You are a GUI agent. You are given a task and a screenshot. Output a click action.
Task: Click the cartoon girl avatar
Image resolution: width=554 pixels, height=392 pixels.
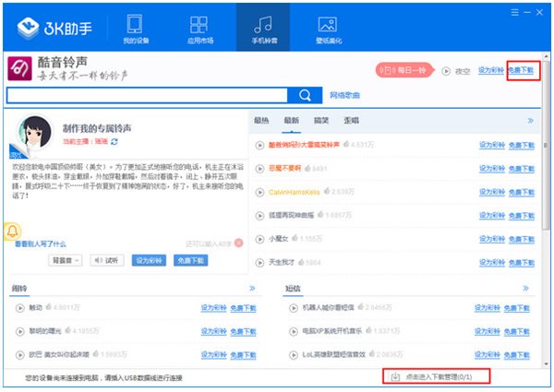[35, 132]
